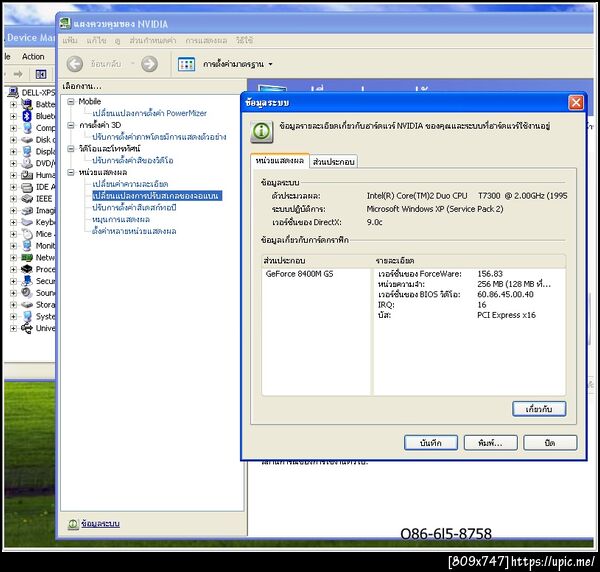This screenshot has width=600, height=572.
Task: Open เปลี่ยนค่าความละเอียด resolution task
Action: [130, 184]
